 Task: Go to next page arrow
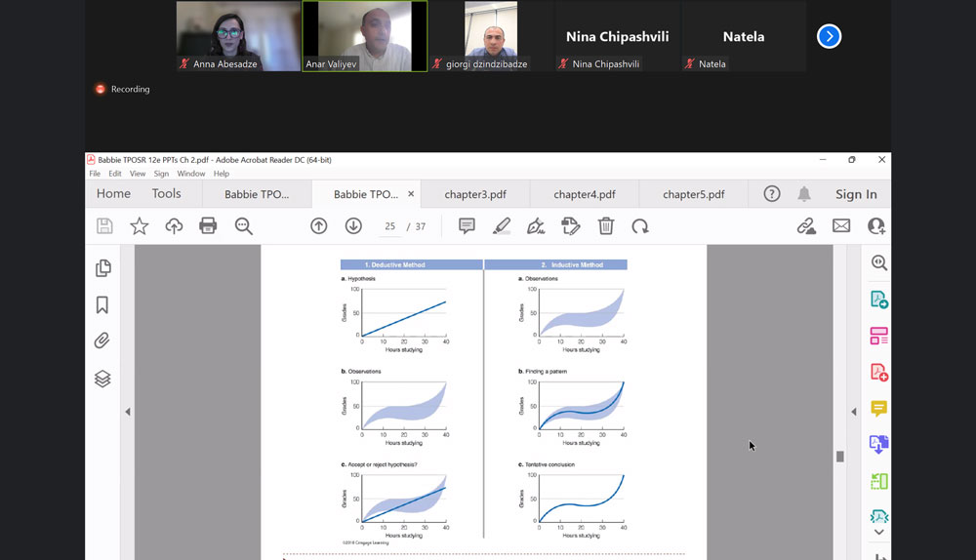[353, 226]
